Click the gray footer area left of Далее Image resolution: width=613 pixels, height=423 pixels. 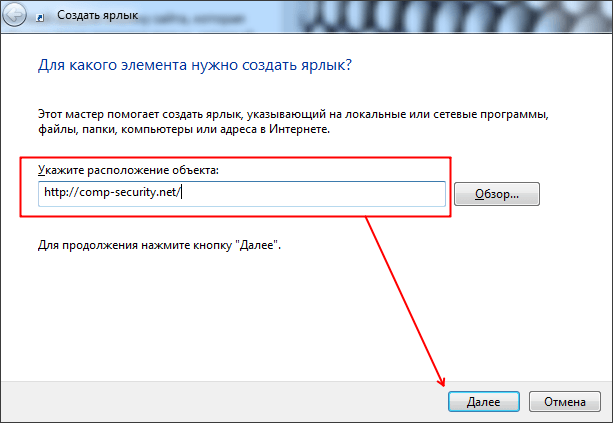[x=200, y=402]
